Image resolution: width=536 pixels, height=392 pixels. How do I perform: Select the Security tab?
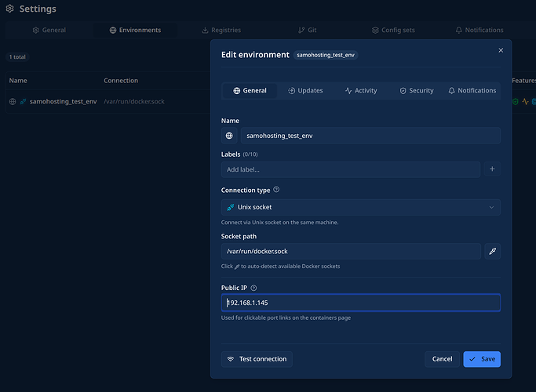click(416, 91)
